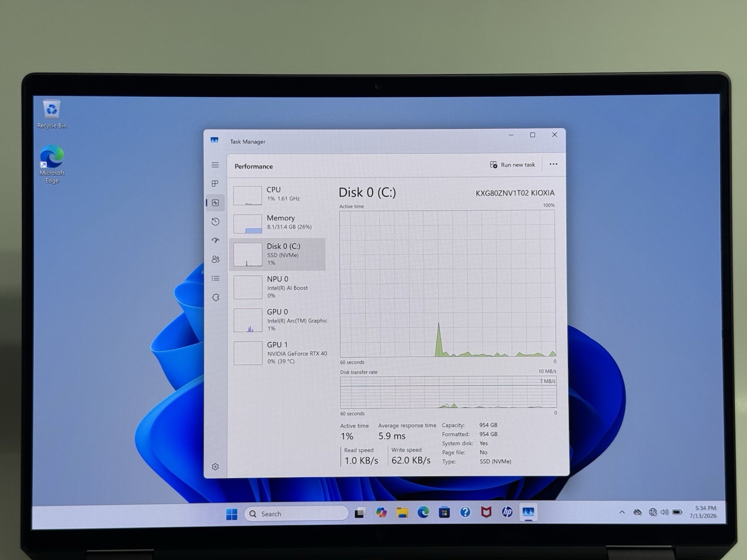Launch Copilot from the taskbar
Viewport: 747px width, 560px height.
tap(381, 513)
